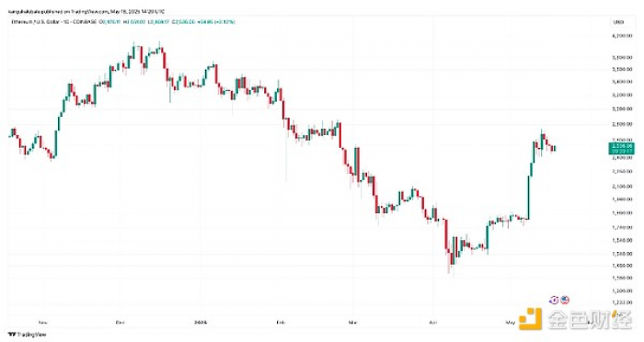
Task: Click the purple circular event marker icon
Action: point(554,300)
